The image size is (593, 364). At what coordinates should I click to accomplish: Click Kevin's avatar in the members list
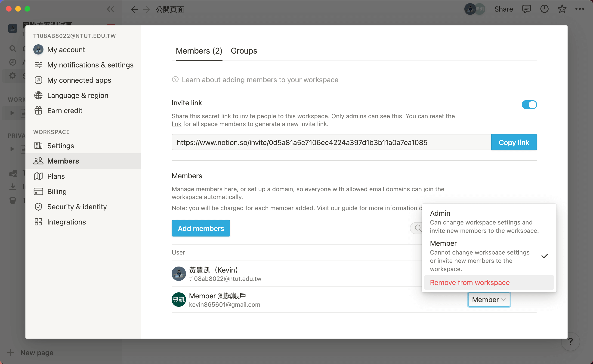(x=179, y=274)
